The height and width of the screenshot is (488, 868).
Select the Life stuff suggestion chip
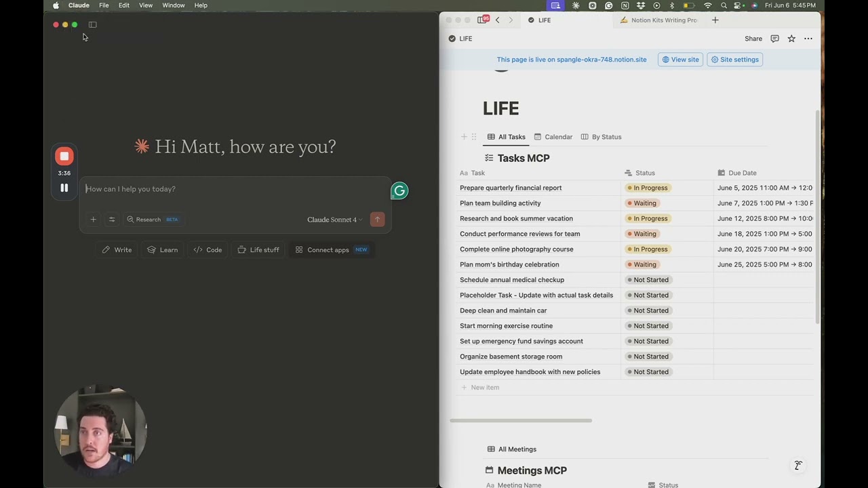pos(258,250)
